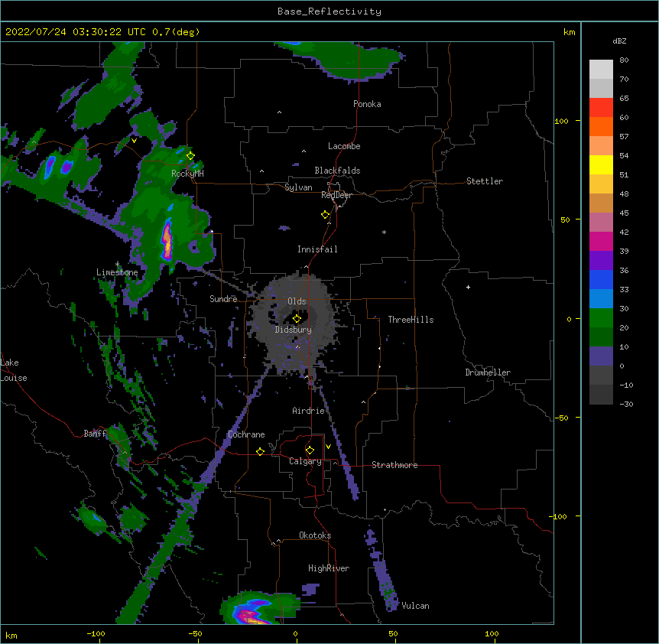The height and width of the screenshot is (644, 659).
Task: Select the Sundre label
Action: 223,299
